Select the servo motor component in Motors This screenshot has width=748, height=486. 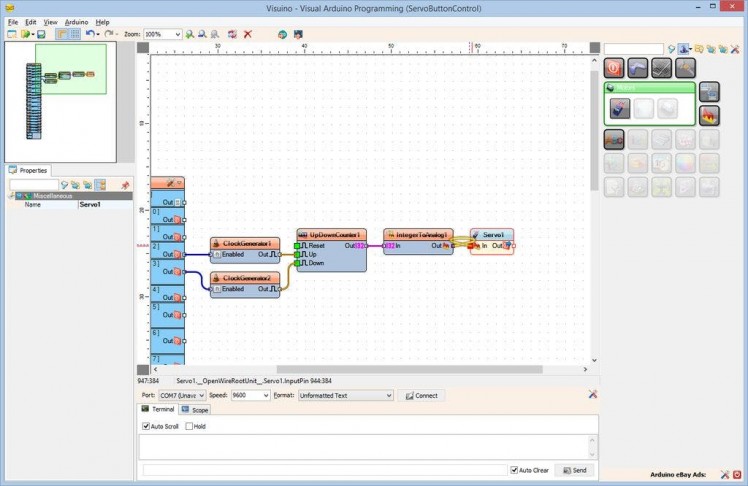click(620, 108)
